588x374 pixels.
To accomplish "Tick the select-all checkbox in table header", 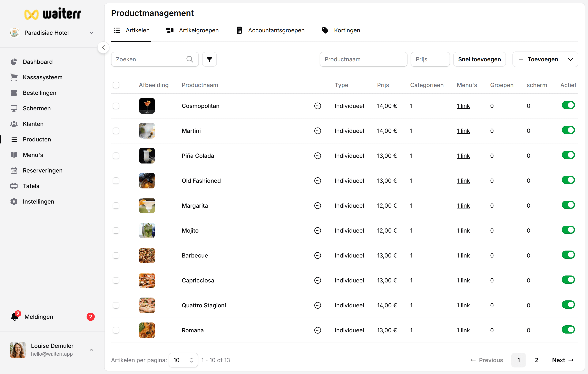I will click(x=116, y=85).
